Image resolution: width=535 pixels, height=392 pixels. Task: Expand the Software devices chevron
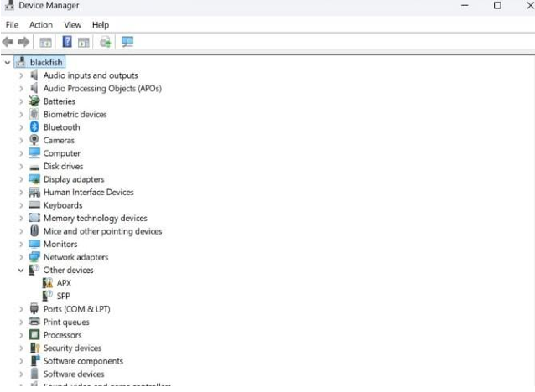21,374
